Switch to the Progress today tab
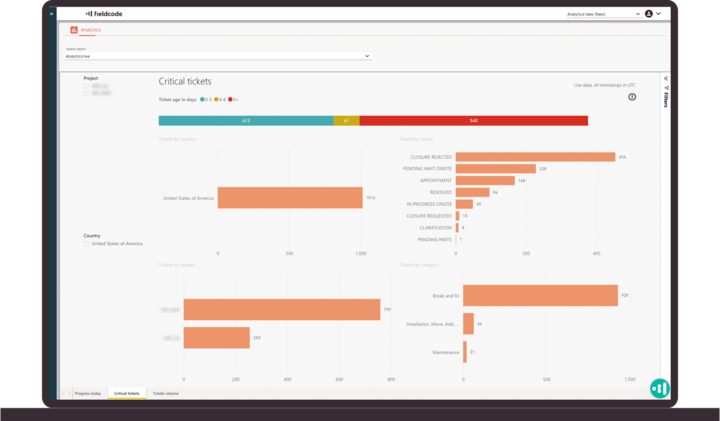720x421 pixels. (88, 394)
